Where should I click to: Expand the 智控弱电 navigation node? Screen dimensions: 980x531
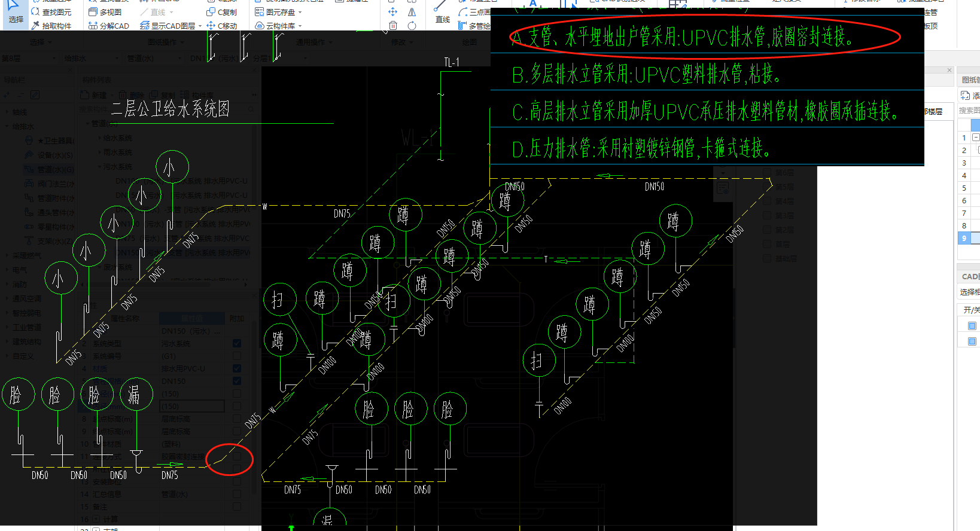tap(7, 313)
